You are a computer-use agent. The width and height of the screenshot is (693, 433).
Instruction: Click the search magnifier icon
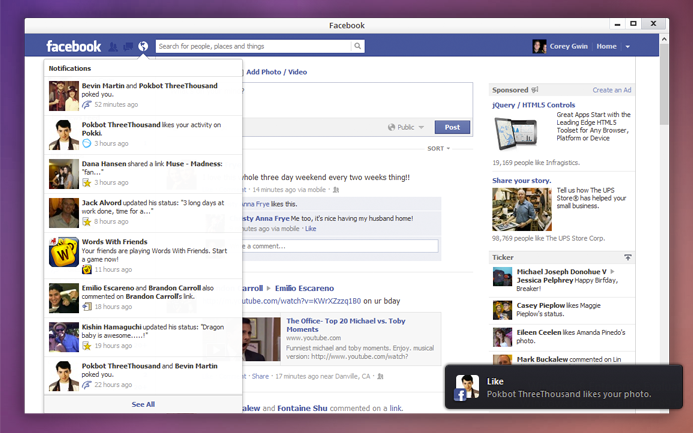(x=358, y=46)
